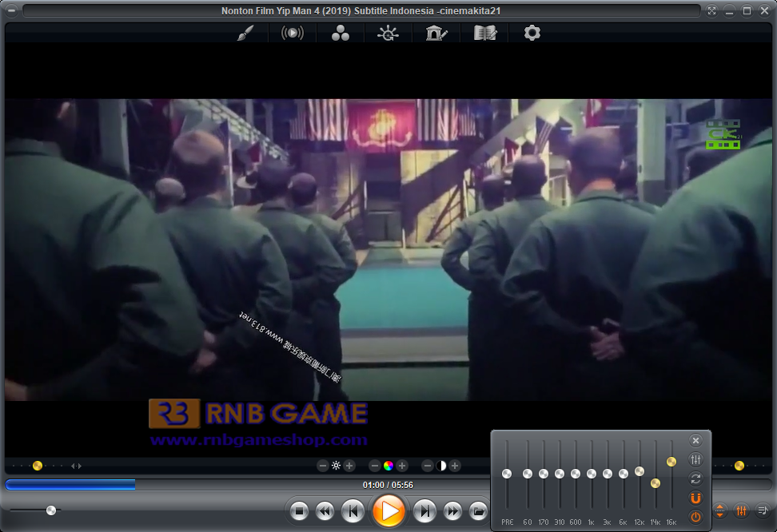This screenshot has height=532, width=777.
Task: Click the 16k band yellow slider knob
Action: pyautogui.click(x=671, y=462)
